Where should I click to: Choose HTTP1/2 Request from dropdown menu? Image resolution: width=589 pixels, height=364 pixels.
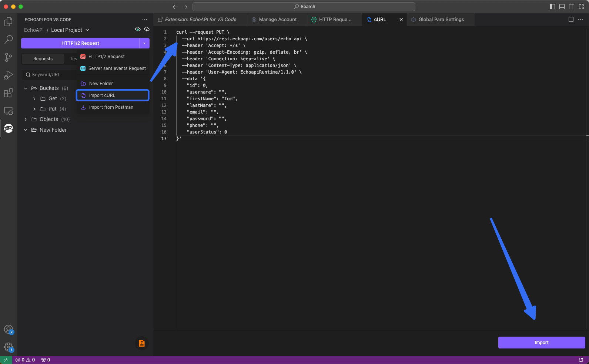pos(113,57)
